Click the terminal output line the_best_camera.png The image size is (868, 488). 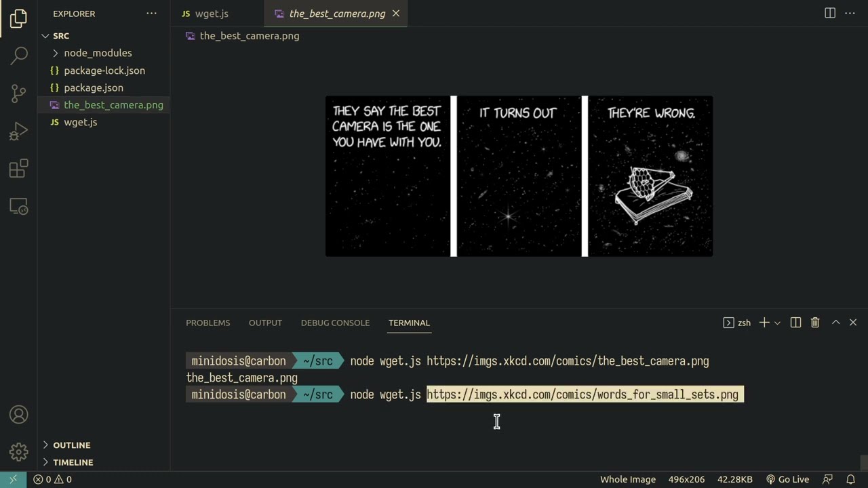coord(242,378)
